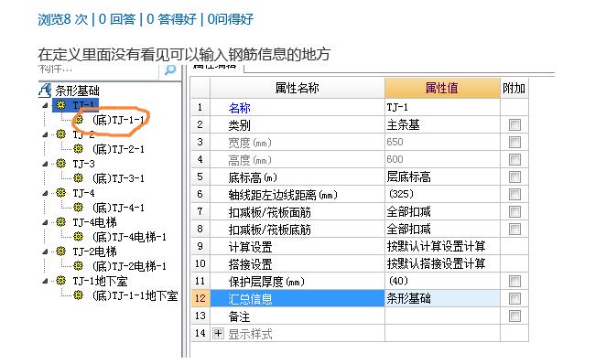The image size is (606, 364).
Task: Click the gear icon beside (底)TJ-2-1
Action: [x=79, y=149]
